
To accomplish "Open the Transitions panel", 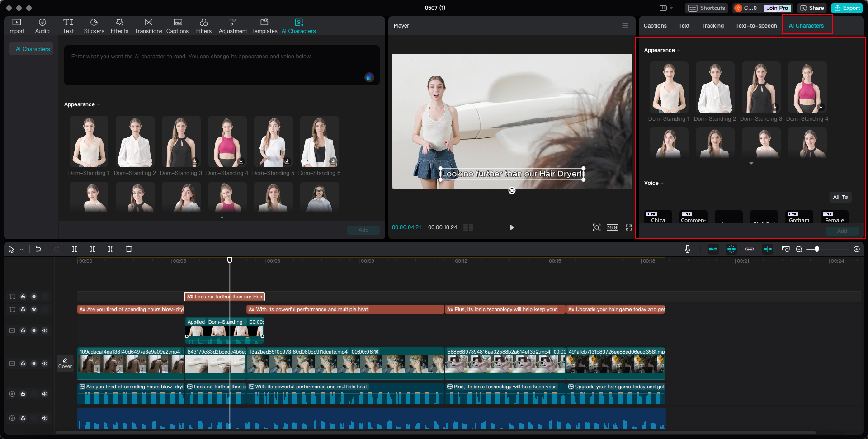I will click(x=148, y=26).
